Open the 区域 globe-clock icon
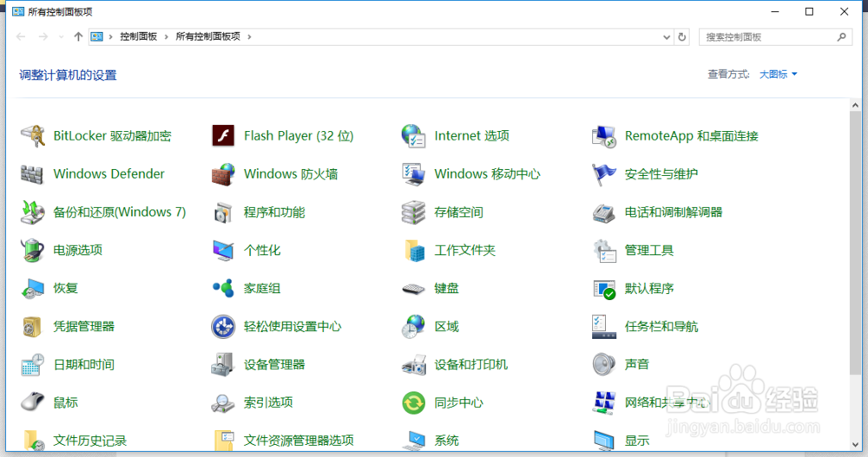The image size is (868, 457). [413, 326]
